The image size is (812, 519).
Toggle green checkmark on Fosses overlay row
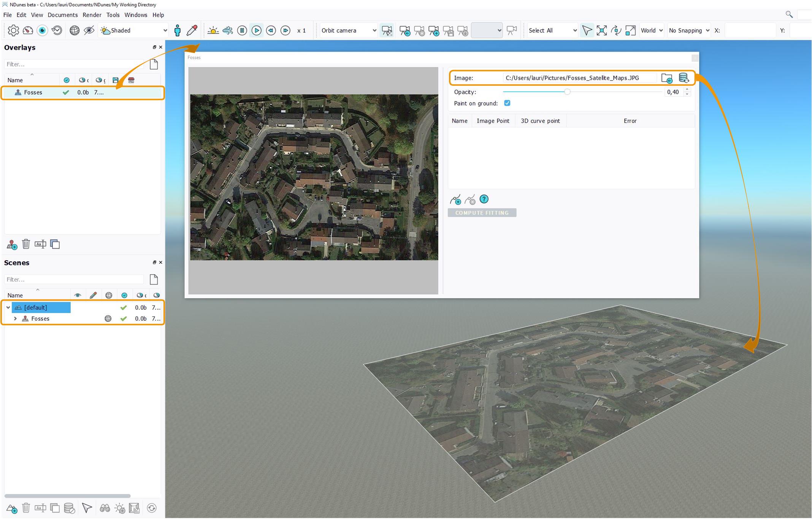tap(66, 92)
